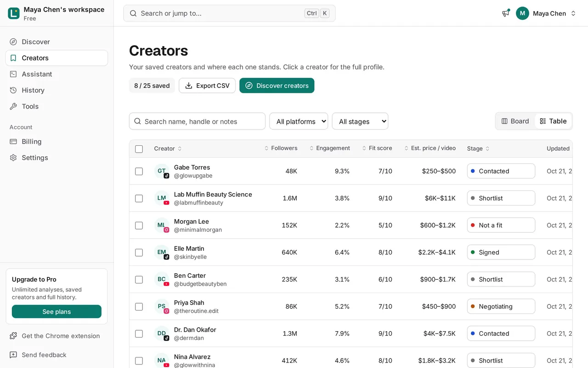
Task: Open the Discover page in sidebar
Action: (x=57, y=42)
